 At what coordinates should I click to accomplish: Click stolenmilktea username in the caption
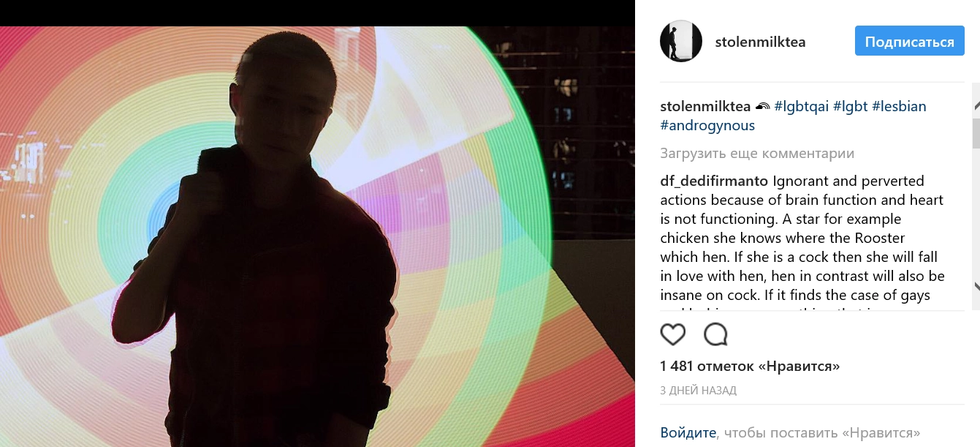[x=705, y=106]
